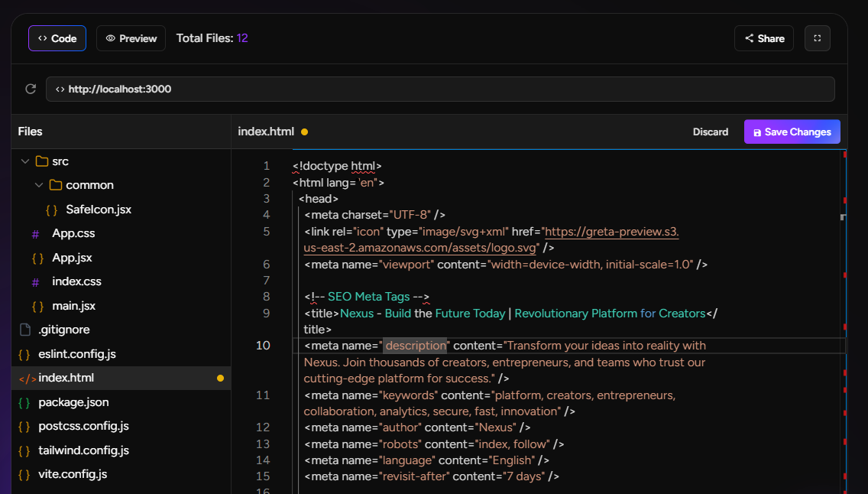Click the src folder icon
The height and width of the screenshot is (494, 868).
(x=41, y=161)
